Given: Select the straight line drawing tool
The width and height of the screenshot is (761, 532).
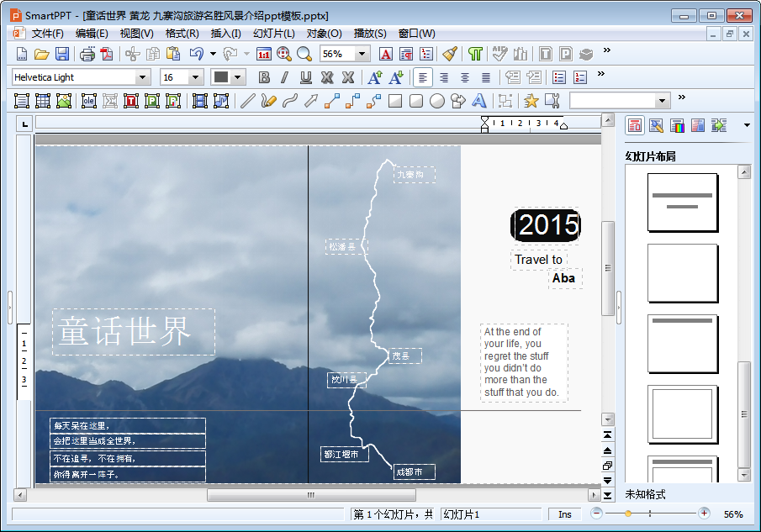Looking at the screenshot, I should coord(247,101).
